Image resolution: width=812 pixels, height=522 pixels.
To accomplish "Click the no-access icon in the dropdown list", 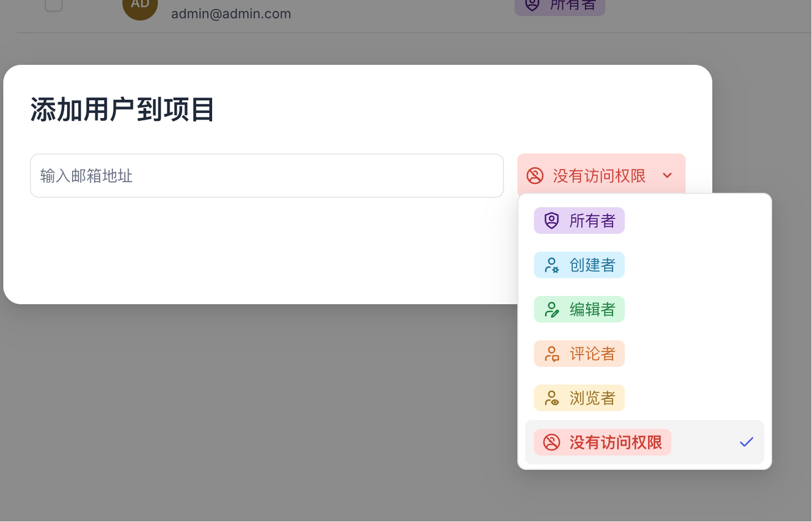I will (x=552, y=442).
